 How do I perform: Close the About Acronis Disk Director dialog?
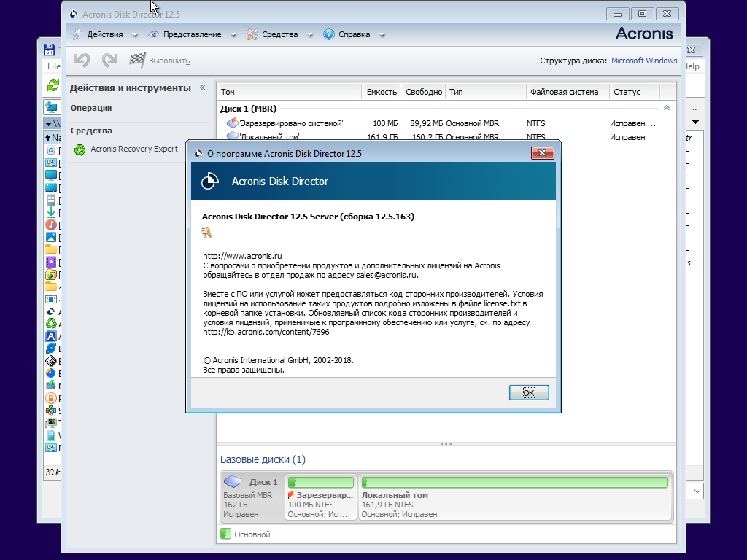[542, 153]
